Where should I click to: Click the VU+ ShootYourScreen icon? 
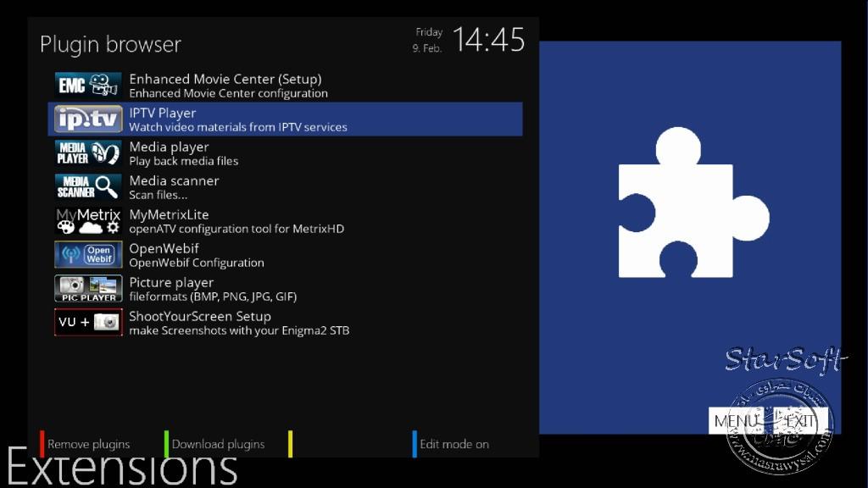tap(88, 322)
